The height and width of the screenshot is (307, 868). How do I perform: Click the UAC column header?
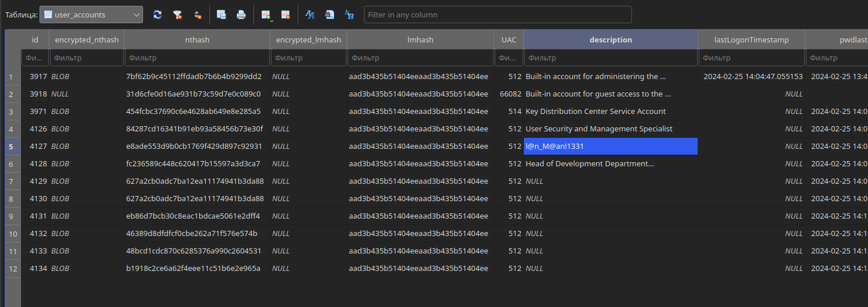[x=509, y=40]
